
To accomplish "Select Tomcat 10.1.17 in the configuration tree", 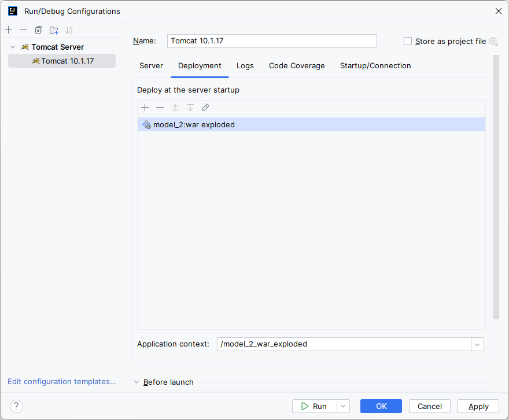I will coord(62,61).
